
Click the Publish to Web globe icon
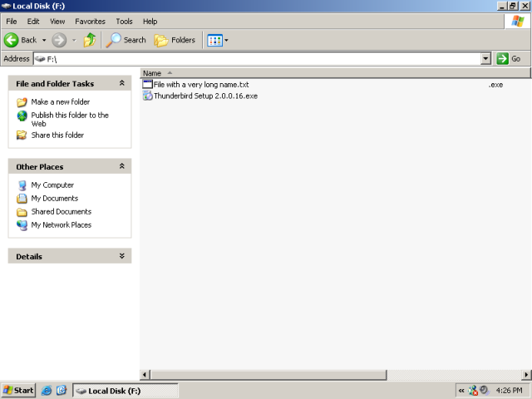tap(22, 116)
